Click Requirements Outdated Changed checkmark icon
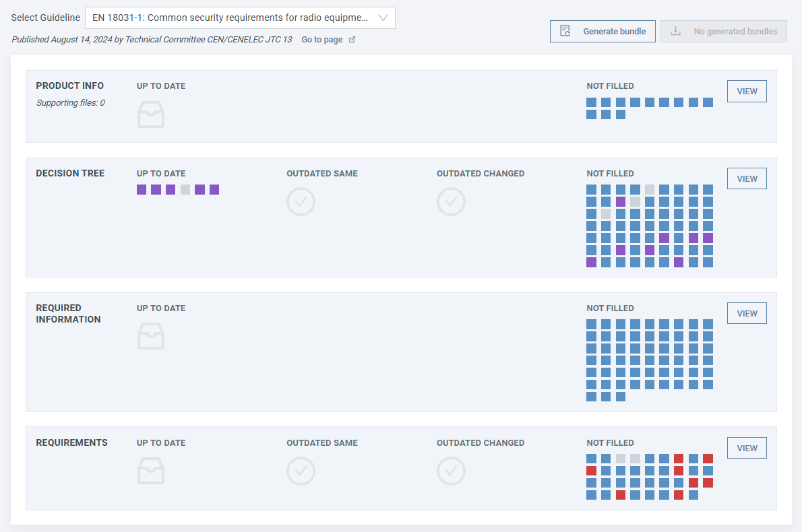This screenshot has width=802, height=532. [451, 471]
